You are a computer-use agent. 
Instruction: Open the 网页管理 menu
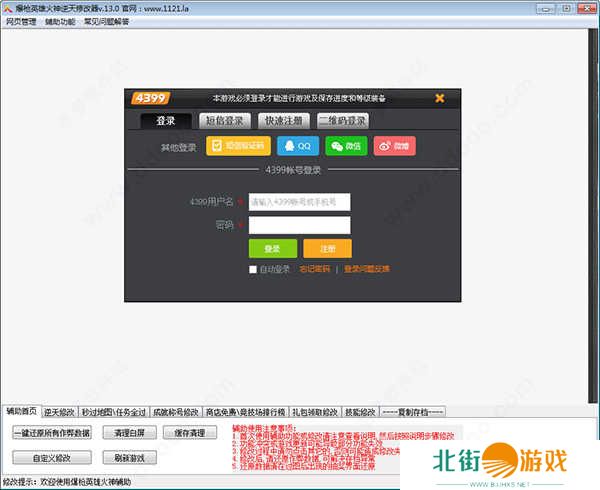pos(21,21)
